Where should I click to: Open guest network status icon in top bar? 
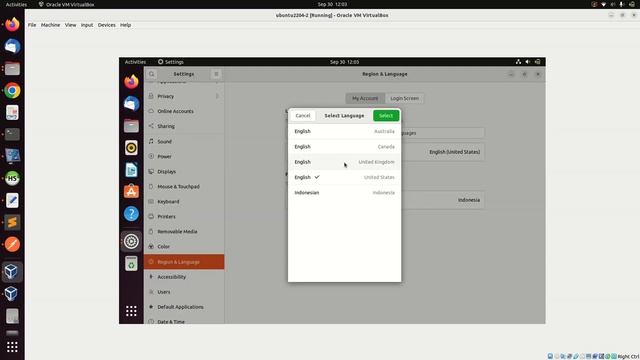(518, 62)
